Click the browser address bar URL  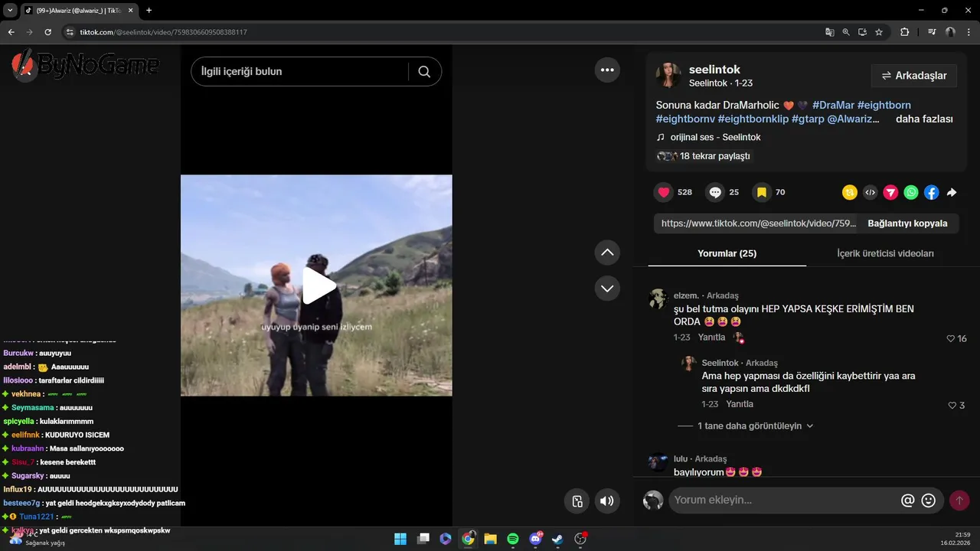point(163,32)
